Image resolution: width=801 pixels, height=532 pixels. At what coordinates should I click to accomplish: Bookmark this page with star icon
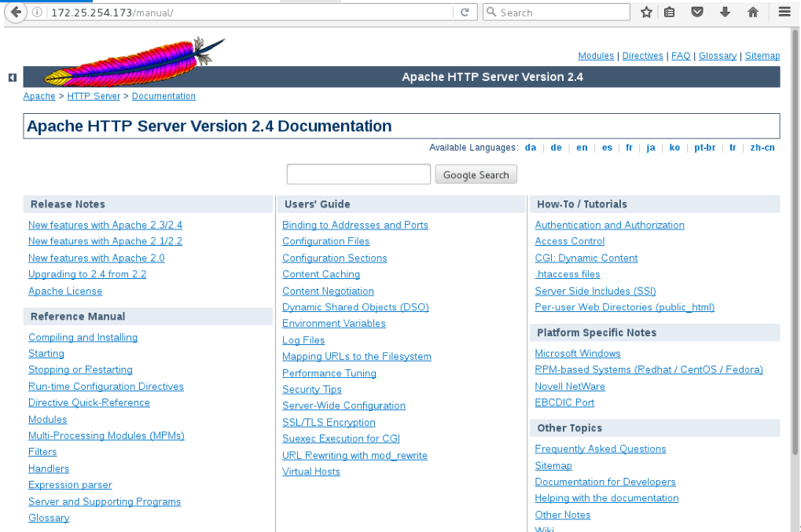coord(646,13)
